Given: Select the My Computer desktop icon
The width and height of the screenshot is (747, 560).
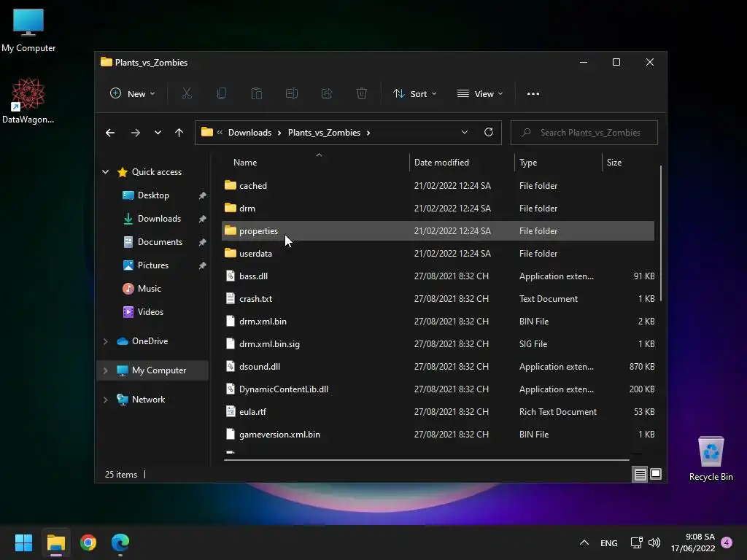Looking at the screenshot, I should click(x=28, y=30).
